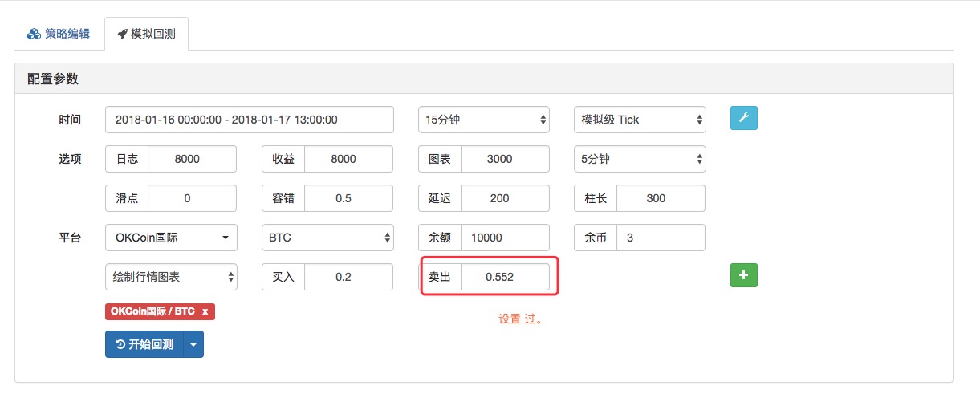
Task: Click the 滑点 value field
Action: tap(192, 198)
